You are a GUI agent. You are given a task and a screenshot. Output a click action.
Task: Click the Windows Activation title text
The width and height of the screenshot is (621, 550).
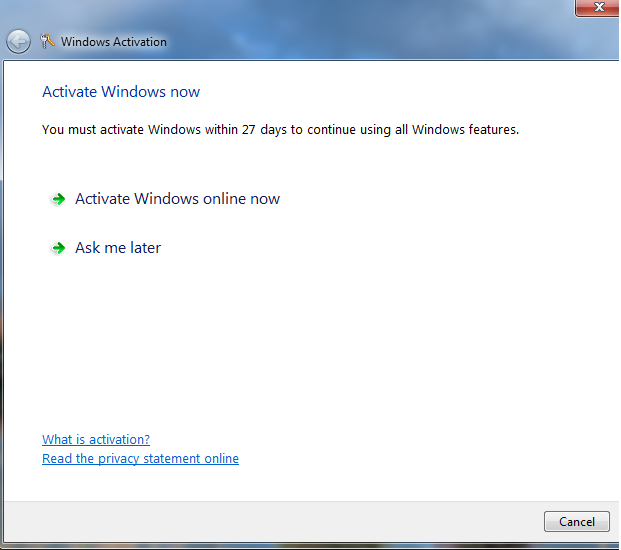click(x=114, y=42)
